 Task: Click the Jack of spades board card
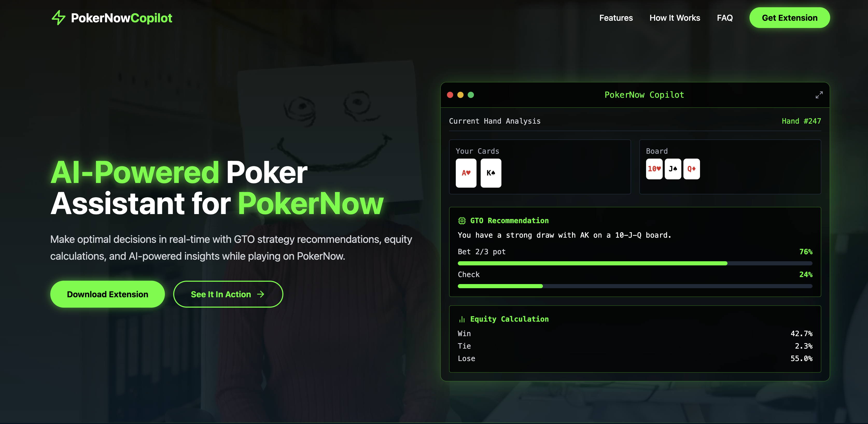673,169
